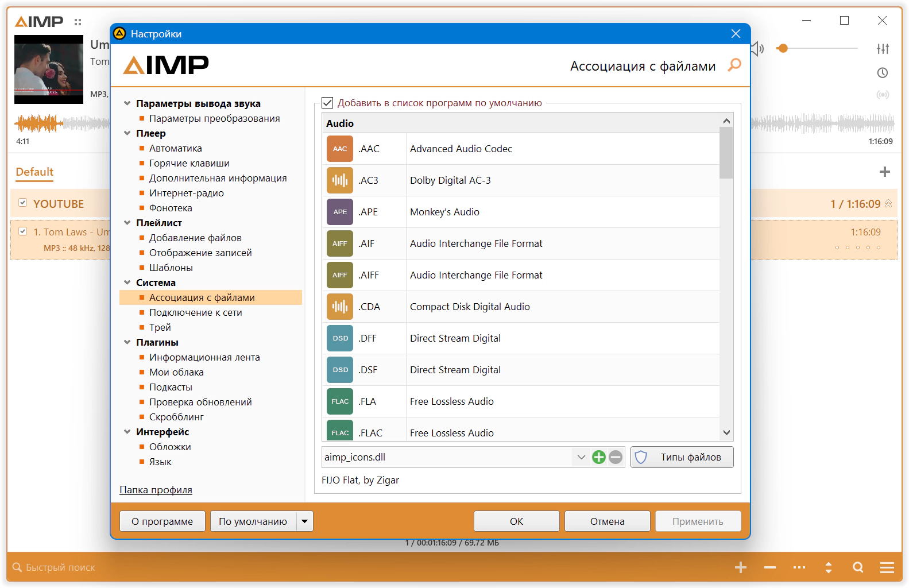Image resolution: width=909 pixels, height=588 pixels.
Task: Open the timer clock icon
Action: click(x=883, y=73)
